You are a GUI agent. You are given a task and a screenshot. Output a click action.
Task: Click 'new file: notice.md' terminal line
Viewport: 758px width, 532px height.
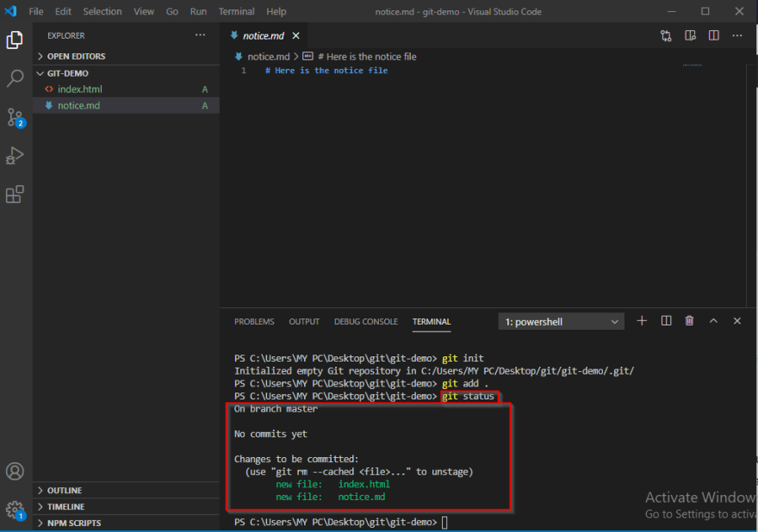(x=330, y=497)
